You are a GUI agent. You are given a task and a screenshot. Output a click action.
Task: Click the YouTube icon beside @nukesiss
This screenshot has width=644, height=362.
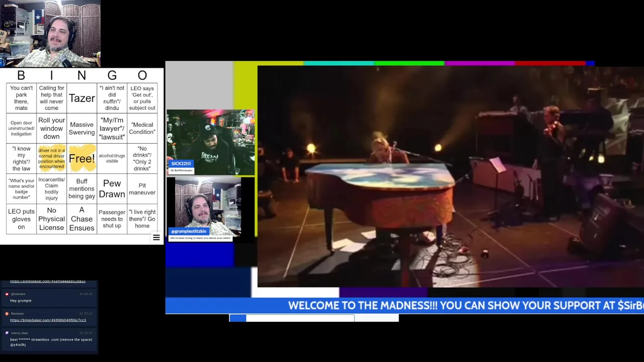tap(7, 294)
